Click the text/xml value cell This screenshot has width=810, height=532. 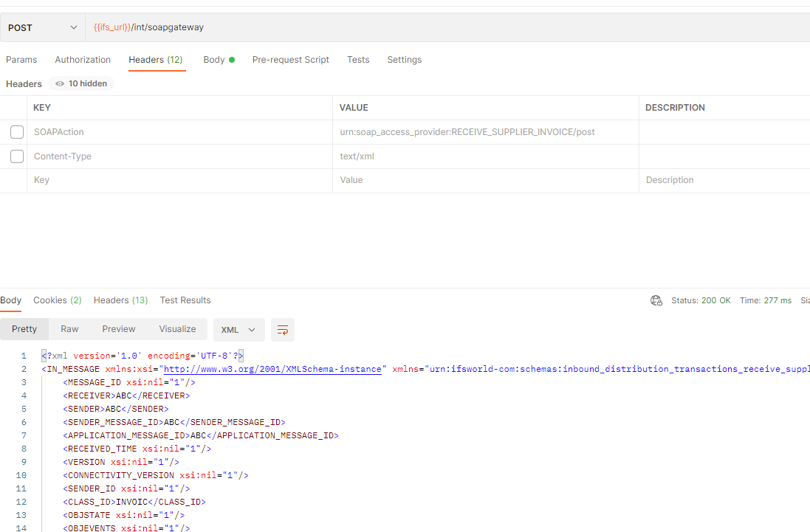click(x=486, y=156)
